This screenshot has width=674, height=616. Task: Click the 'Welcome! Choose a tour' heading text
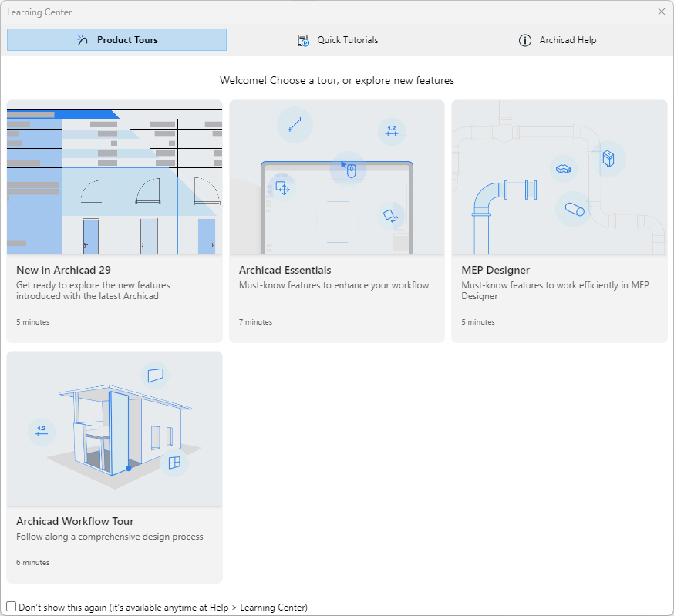336,80
